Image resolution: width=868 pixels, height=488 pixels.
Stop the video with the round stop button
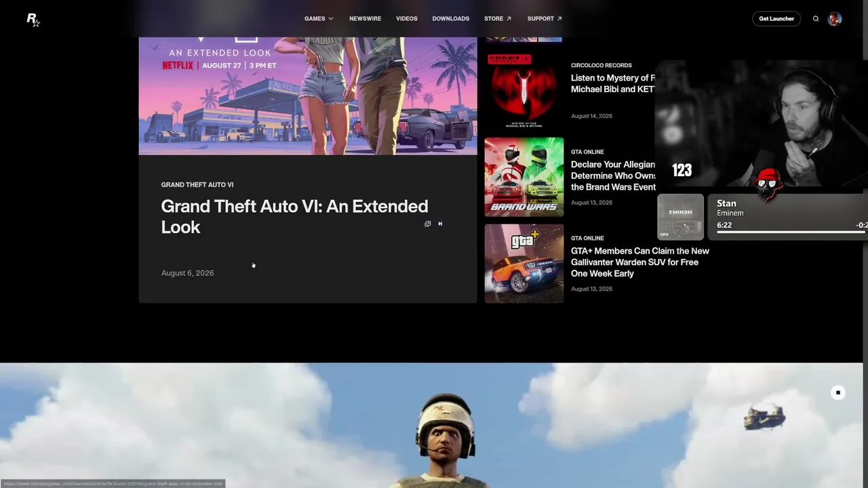point(838,392)
